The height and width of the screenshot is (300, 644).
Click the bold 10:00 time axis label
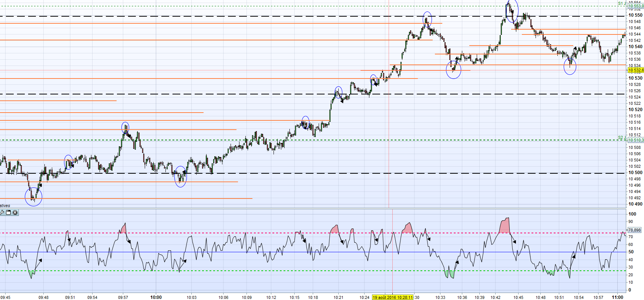pyautogui.click(x=156, y=297)
